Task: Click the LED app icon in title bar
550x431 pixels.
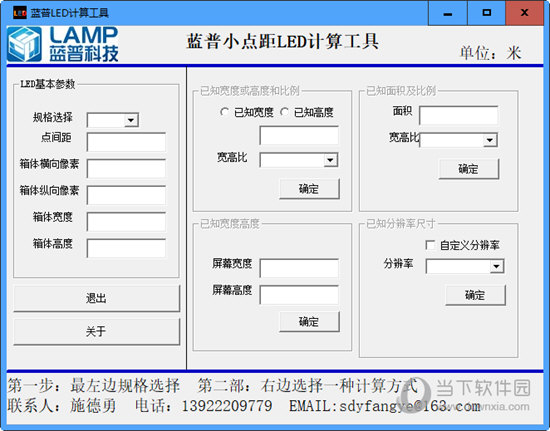Action: (20, 13)
